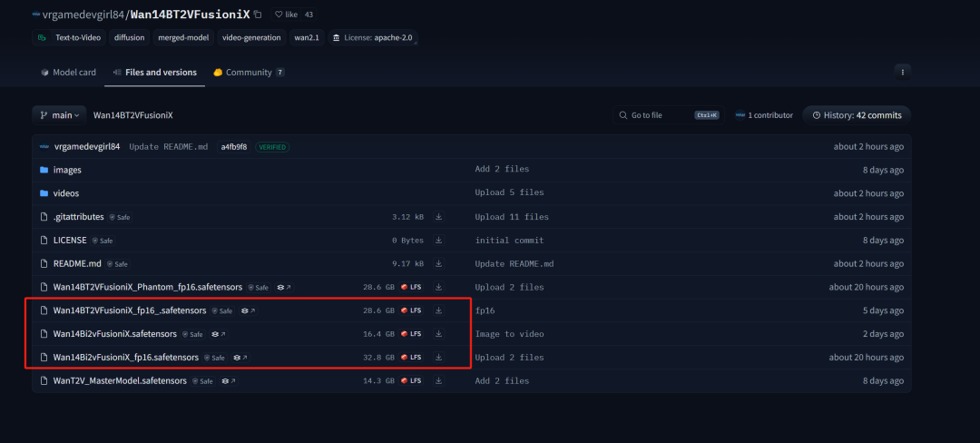
Task: Copy the model name with the copy icon
Action: [259, 14]
